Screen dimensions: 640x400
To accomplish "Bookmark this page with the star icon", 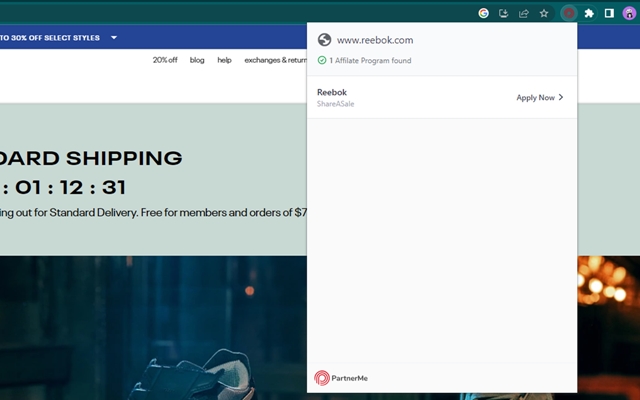I will coord(544,13).
